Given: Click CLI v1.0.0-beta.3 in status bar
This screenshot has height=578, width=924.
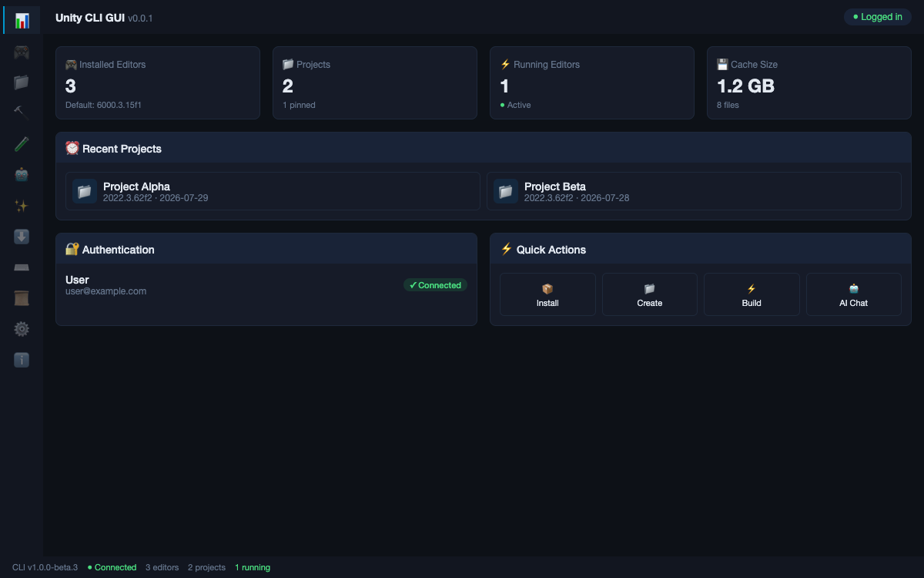Looking at the screenshot, I should pos(45,567).
